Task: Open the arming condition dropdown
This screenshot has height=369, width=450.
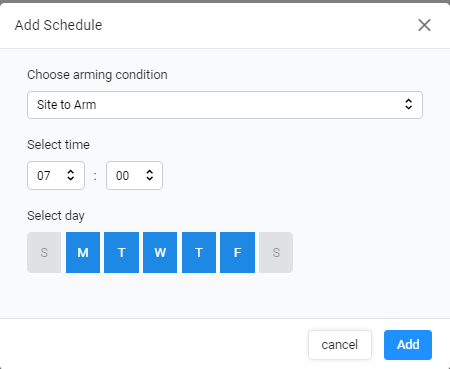Action: coord(225,105)
